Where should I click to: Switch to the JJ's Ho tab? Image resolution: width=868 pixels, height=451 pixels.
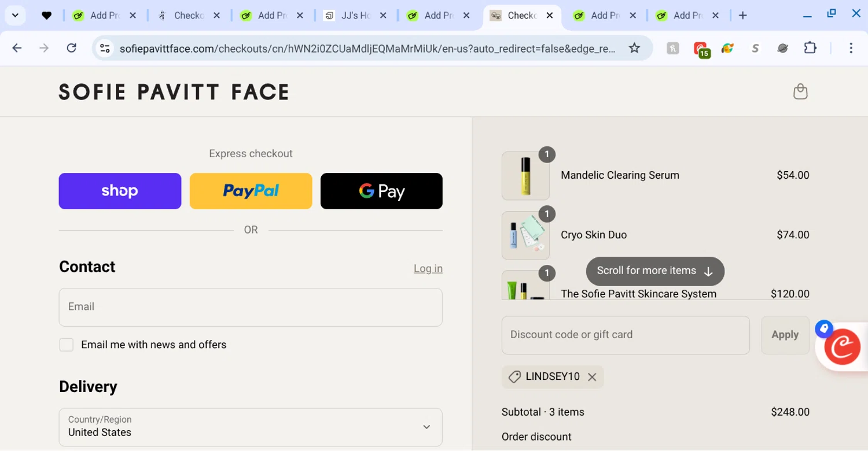pos(355,16)
